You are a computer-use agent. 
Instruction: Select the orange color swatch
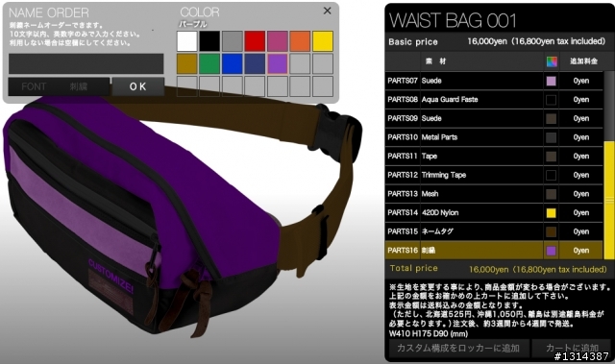pos(300,41)
